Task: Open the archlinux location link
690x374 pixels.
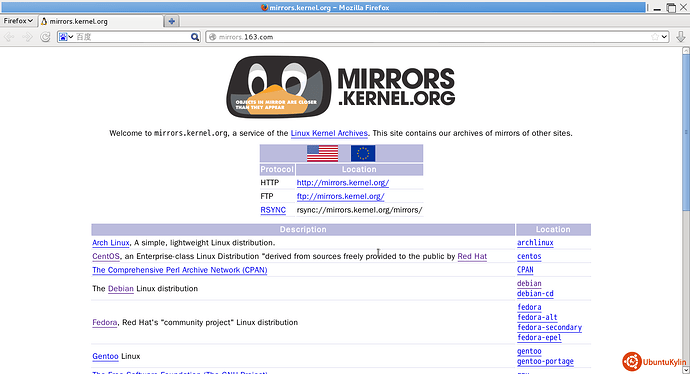Action: pos(535,243)
